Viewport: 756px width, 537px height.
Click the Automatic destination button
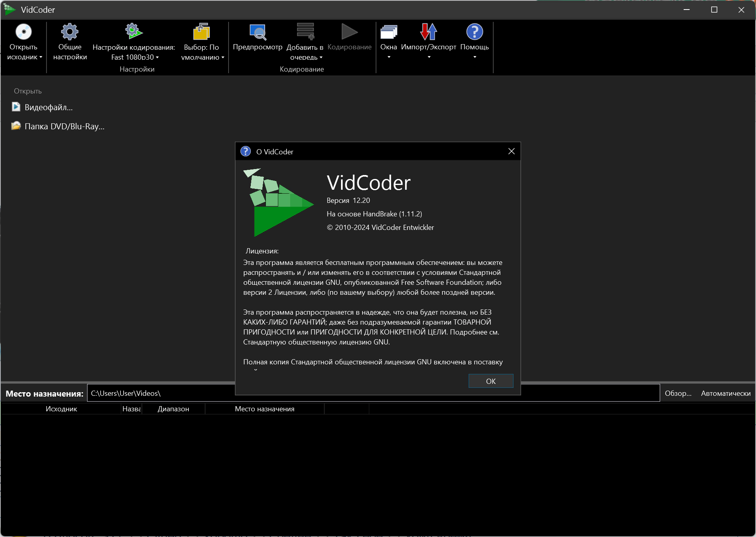[x=726, y=393]
